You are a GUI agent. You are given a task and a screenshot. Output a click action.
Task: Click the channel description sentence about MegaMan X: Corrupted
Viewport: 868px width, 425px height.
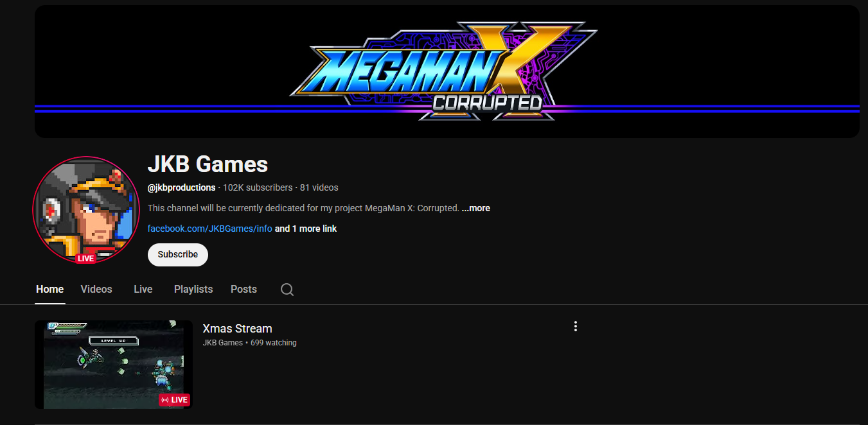click(x=303, y=208)
